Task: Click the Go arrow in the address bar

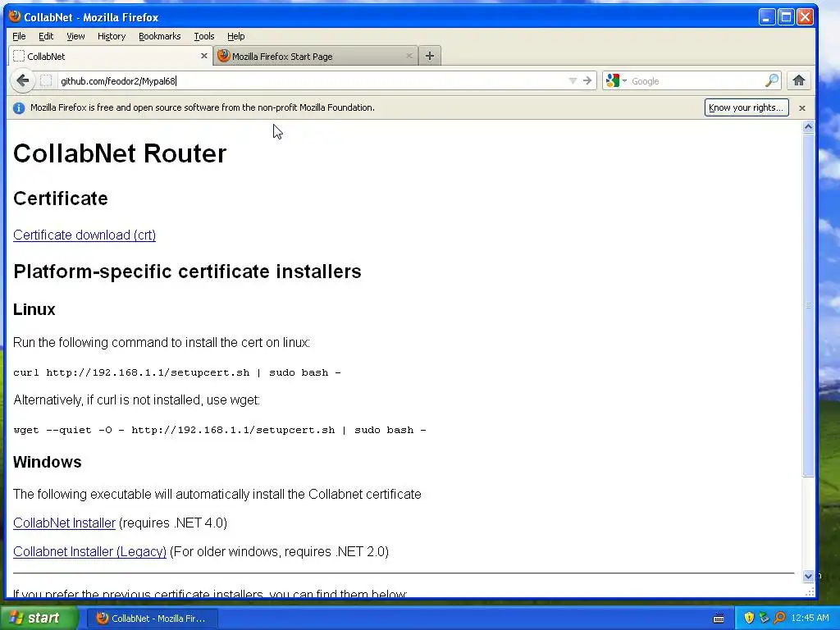Action: [x=587, y=81]
